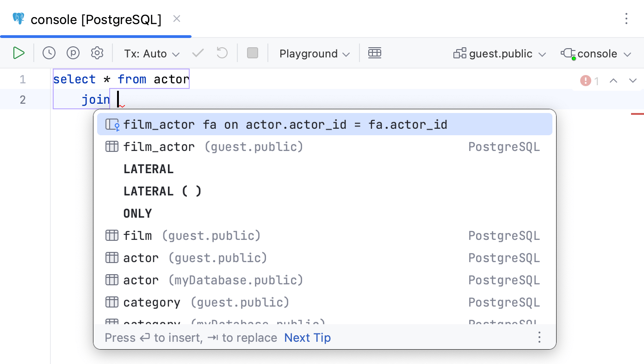This screenshot has width=644, height=364.
Task: Run the query with Execute button
Action: pos(19,53)
